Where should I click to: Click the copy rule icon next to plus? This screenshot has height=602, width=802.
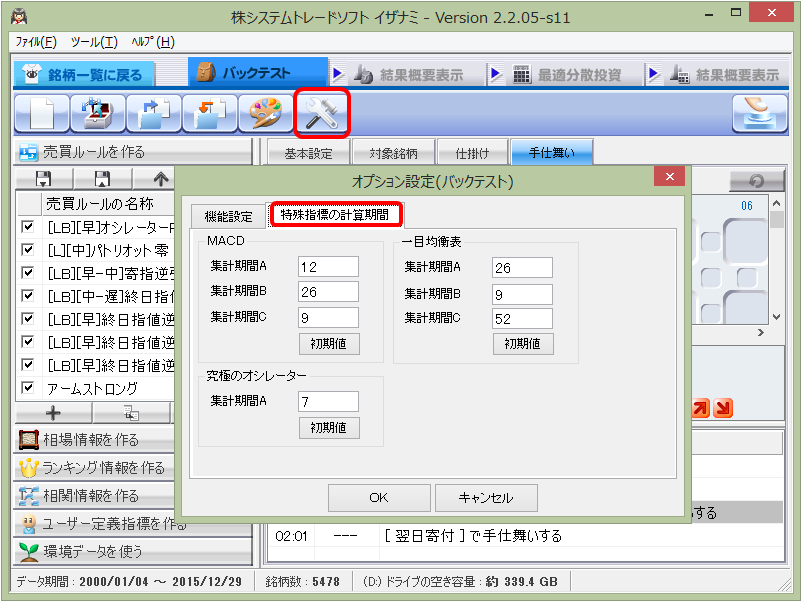point(131,413)
